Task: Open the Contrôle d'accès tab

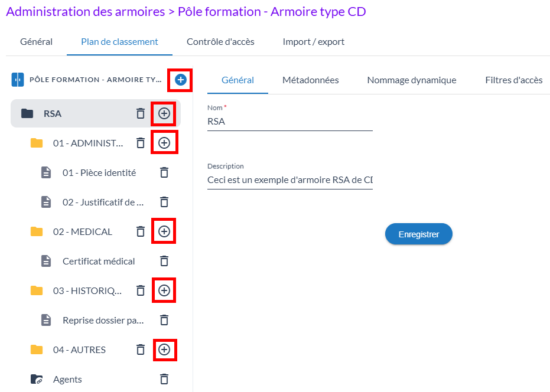Action: pos(220,42)
